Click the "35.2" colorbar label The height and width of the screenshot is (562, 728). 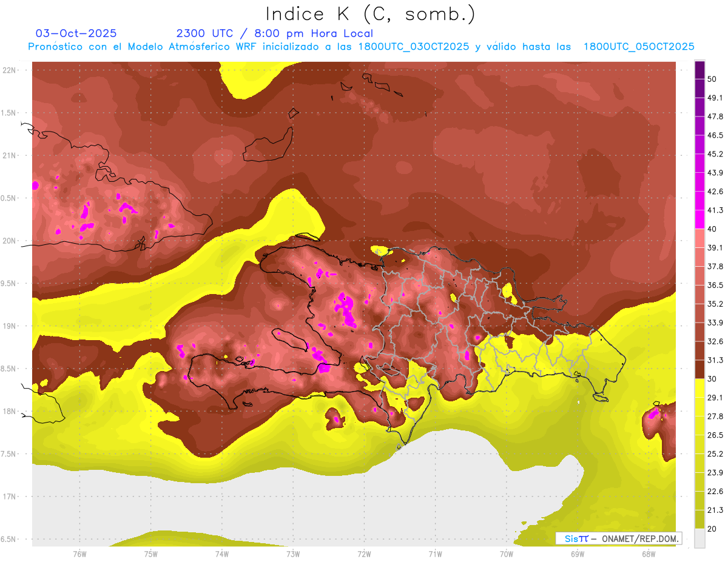tap(715, 304)
